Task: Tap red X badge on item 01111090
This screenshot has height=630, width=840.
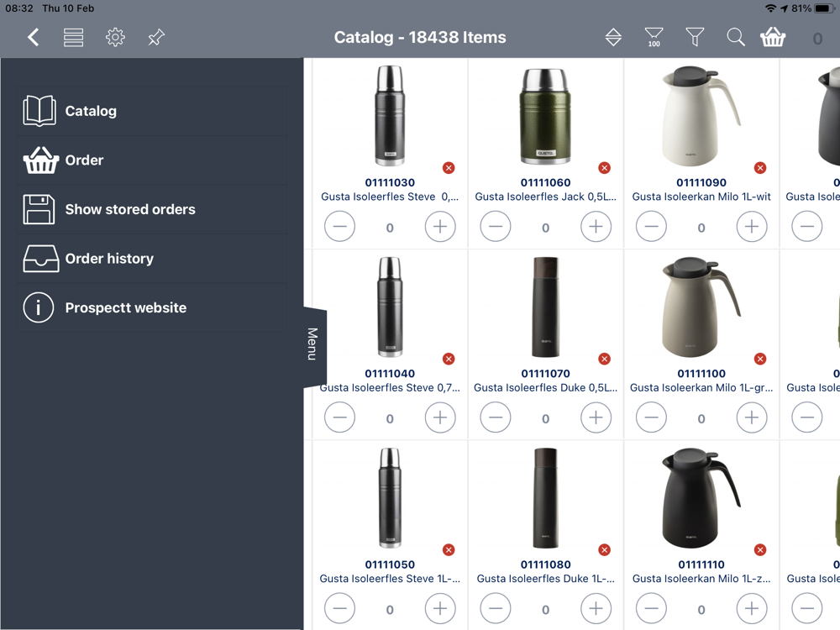Action: [x=760, y=168]
